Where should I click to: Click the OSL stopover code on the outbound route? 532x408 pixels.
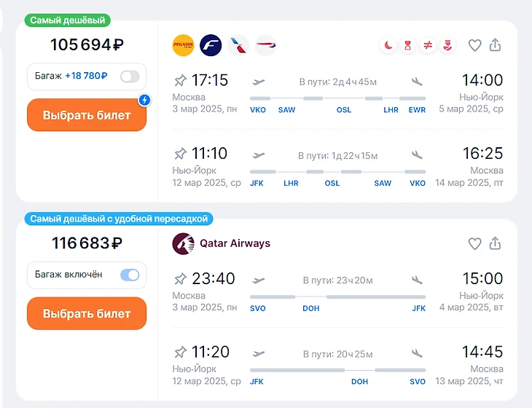[x=343, y=110]
